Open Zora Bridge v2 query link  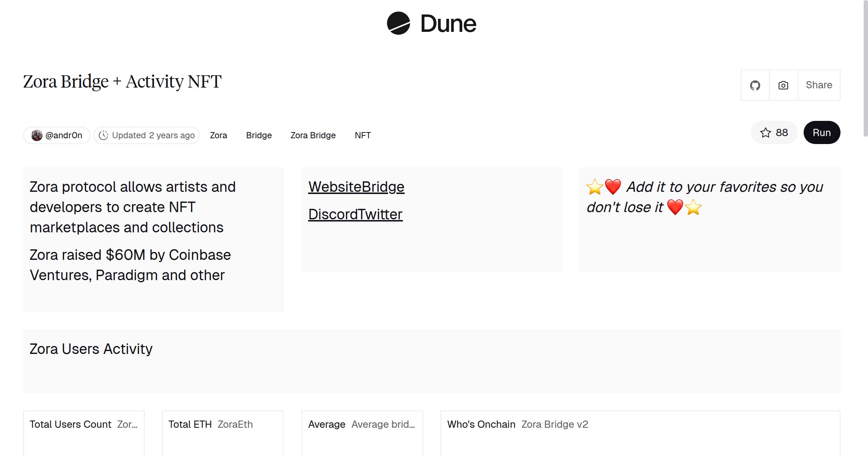click(554, 424)
